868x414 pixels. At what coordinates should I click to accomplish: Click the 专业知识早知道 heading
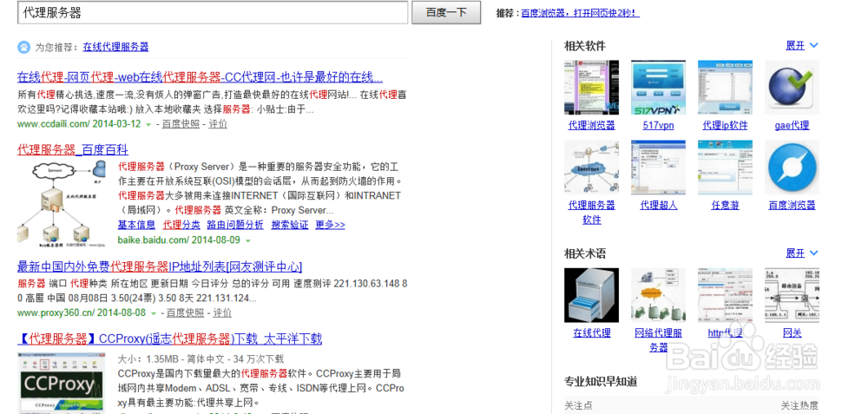coord(601,381)
